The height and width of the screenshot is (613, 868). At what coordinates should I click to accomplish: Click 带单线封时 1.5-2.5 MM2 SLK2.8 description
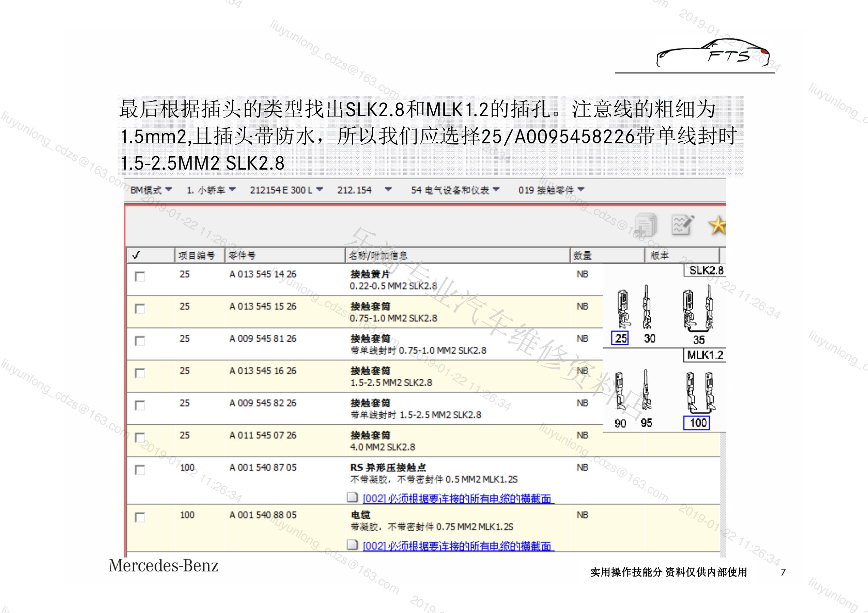(x=416, y=415)
